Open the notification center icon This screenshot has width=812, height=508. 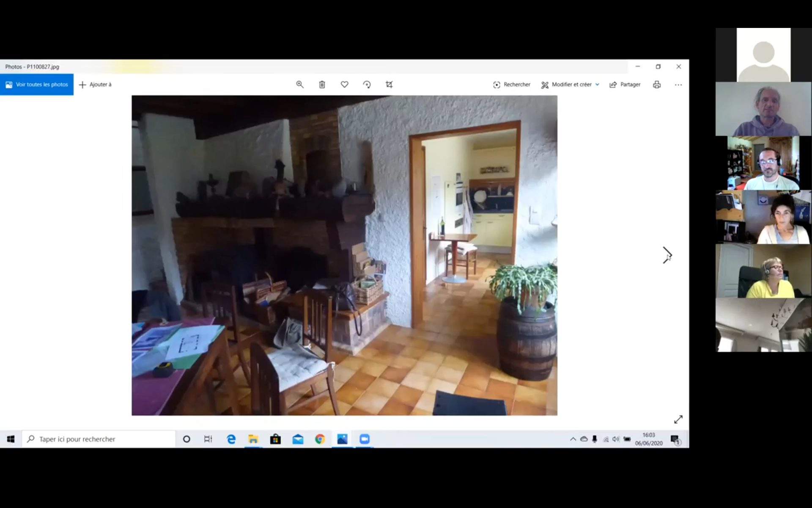pyautogui.click(x=675, y=439)
